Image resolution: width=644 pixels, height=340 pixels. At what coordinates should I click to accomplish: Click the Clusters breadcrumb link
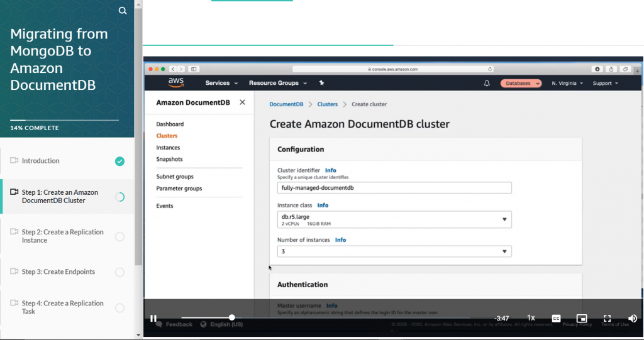[327, 104]
